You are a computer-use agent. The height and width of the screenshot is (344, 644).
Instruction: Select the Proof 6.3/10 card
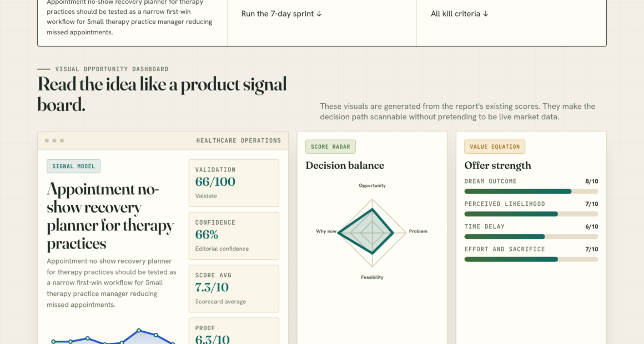(x=234, y=331)
